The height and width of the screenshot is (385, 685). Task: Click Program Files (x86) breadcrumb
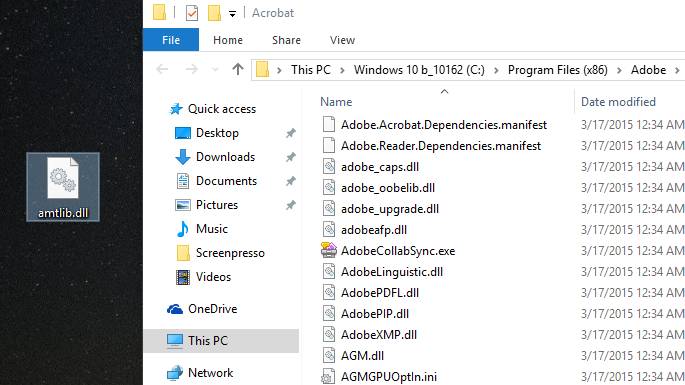(x=557, y=70)
